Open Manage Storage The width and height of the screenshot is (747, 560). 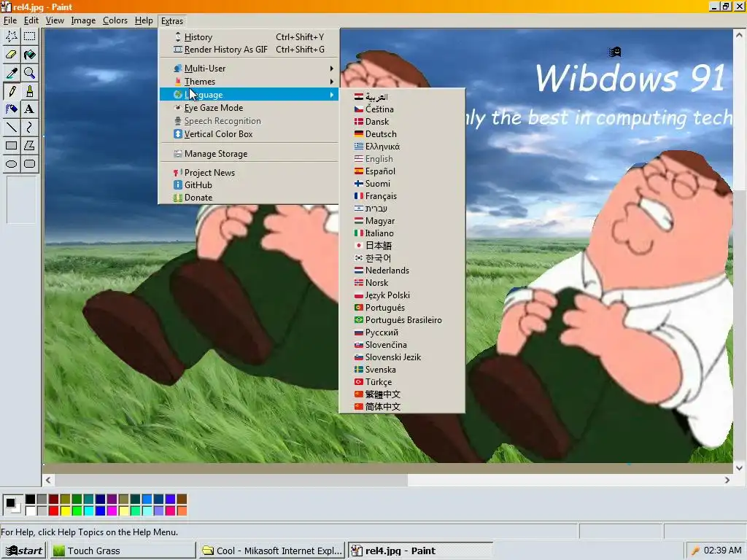tap(249, 154)
